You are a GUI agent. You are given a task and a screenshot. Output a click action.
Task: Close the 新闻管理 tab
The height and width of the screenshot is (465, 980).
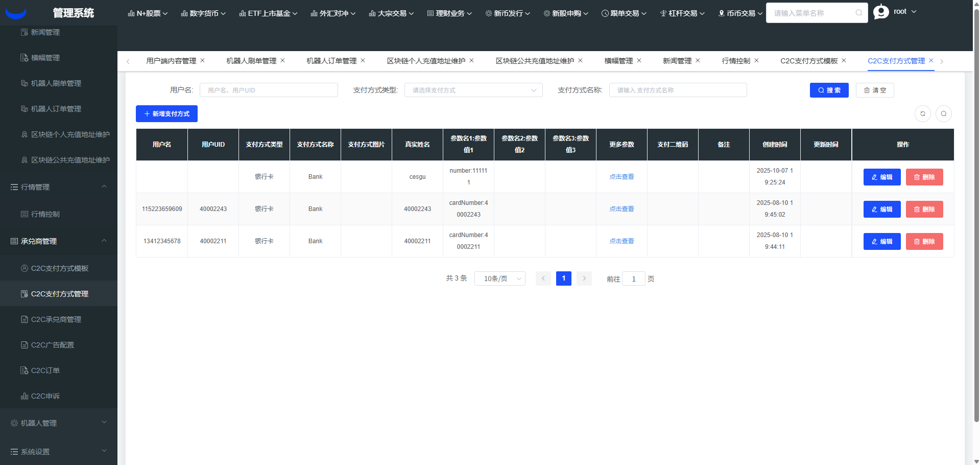click(x=698, y=60)
